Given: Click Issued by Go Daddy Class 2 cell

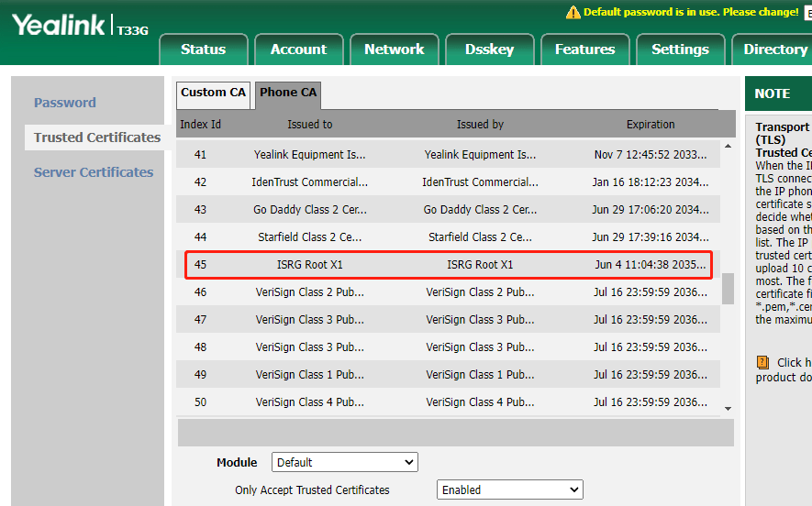Looking at the screenshot, I should pos(480,210).
